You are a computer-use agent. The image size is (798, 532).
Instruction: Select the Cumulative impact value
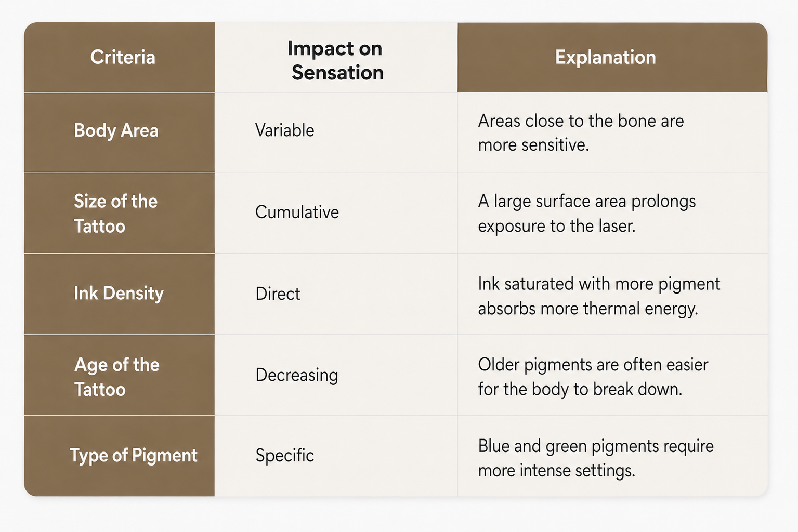297,212
